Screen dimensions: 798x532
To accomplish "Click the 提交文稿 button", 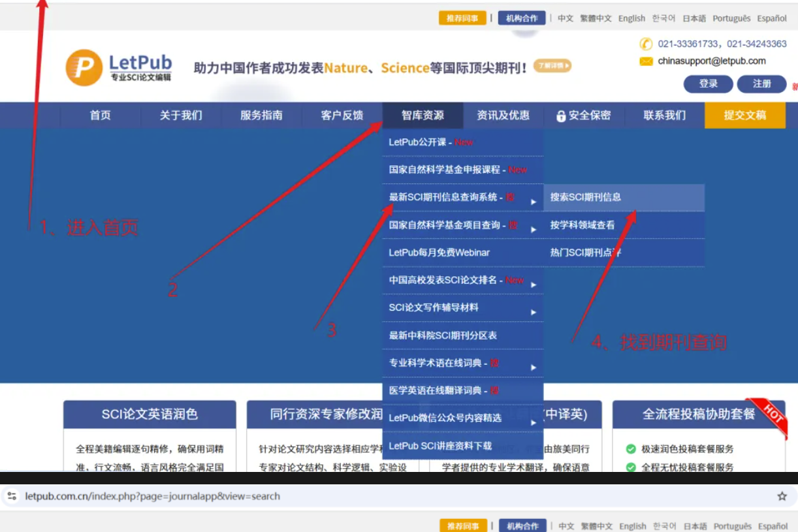I will pyautogui.click(x=745, y=116).
